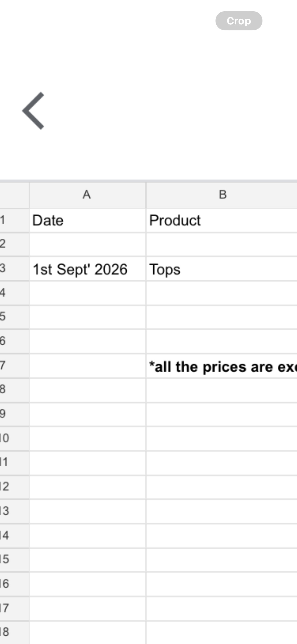Select row 10 header
Image resolution: width=297 pixels, height=644 pixels.
tap(14, 439)
